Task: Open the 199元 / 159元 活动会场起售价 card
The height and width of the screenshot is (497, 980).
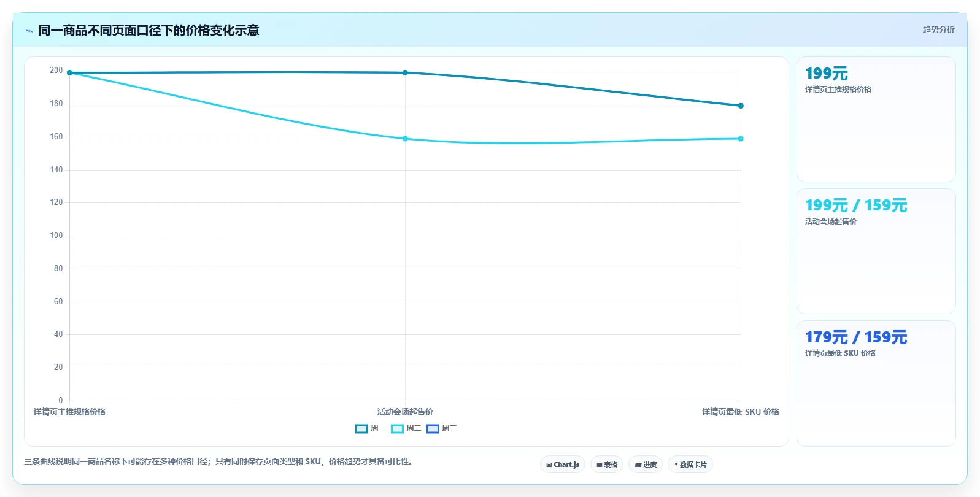Action: pyautogui.click(x=876, y=252)
